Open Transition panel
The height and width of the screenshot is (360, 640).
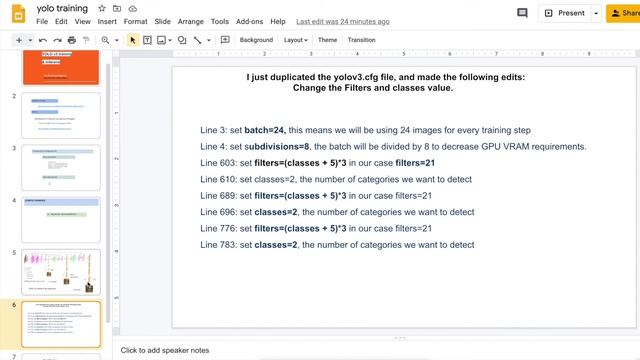pyautogui.click(x=361, y=40)
